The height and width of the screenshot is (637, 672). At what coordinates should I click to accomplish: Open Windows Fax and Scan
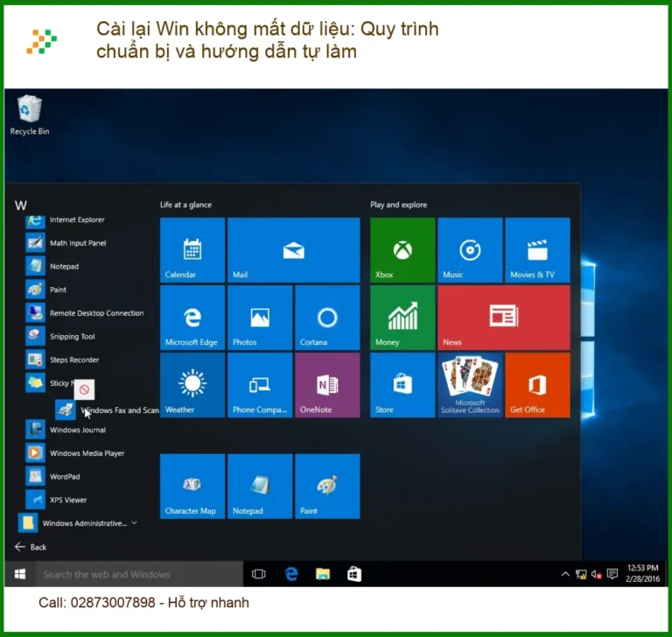(x=107, y=410)
